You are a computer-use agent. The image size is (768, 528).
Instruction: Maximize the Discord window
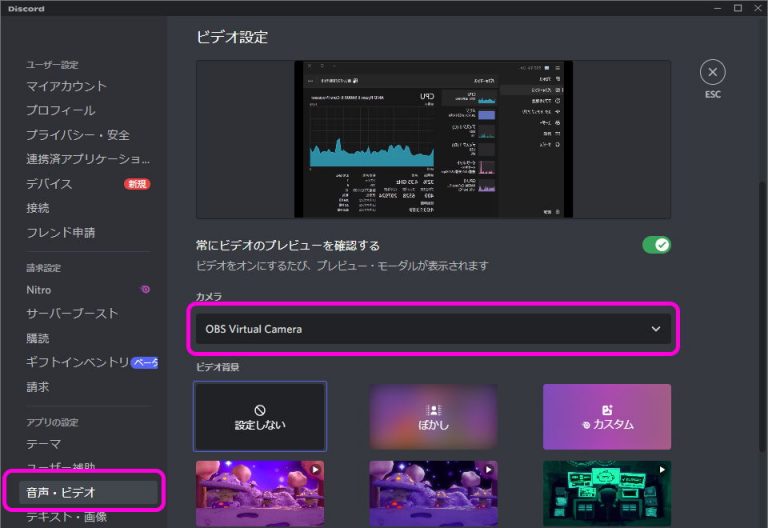point(738,8)
